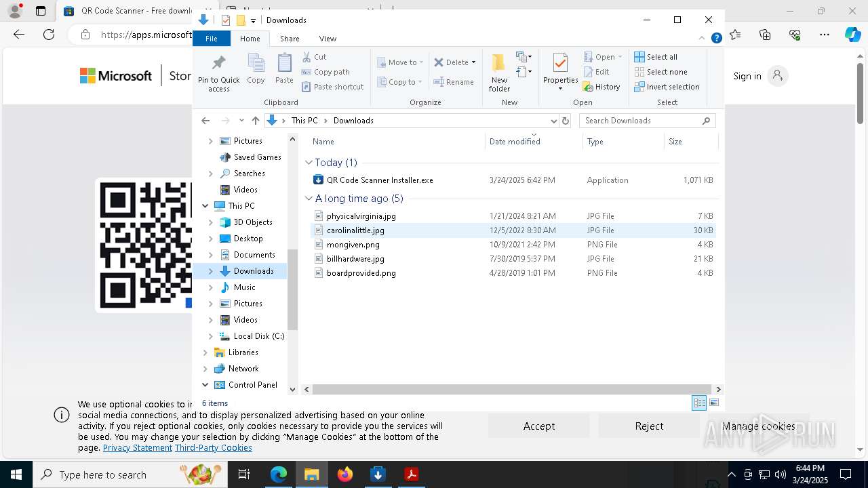868x488 pixels.
Task: Open address bar history dropdown
Action: click(x=553, y=121)
